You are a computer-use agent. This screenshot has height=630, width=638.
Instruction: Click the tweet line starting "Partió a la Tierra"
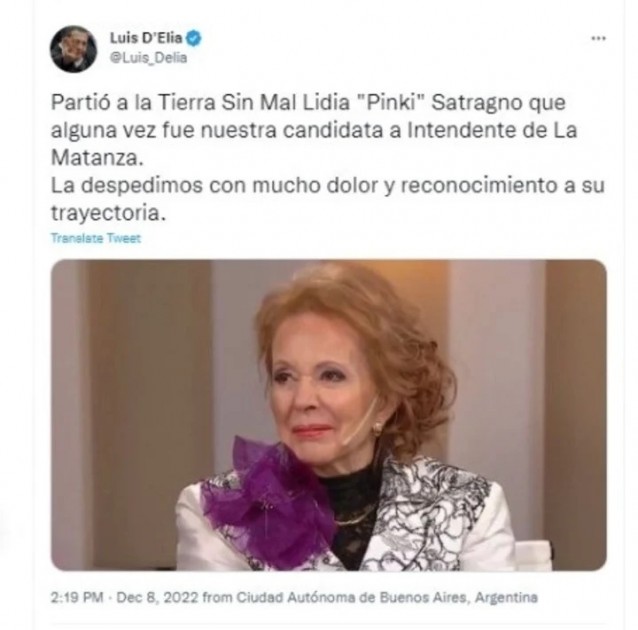(x=308, y=102)
